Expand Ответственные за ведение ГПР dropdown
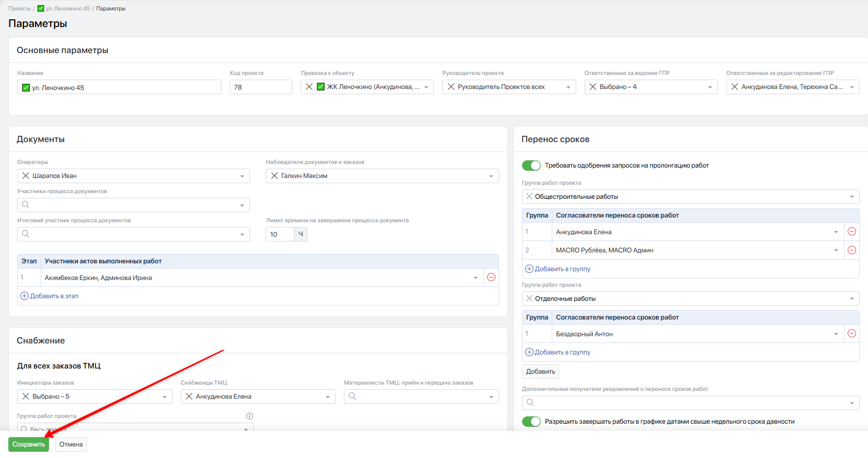868x458 pixels. coord(710,87)
